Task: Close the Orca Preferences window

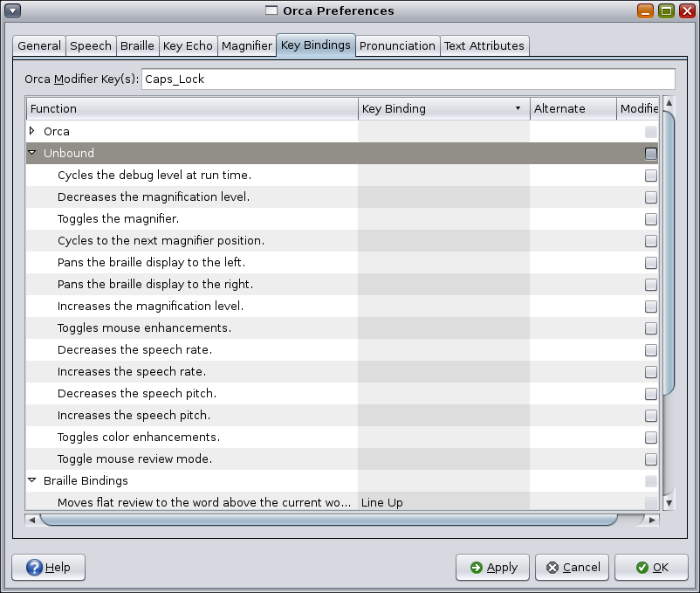Action: [x=687, y=10]
